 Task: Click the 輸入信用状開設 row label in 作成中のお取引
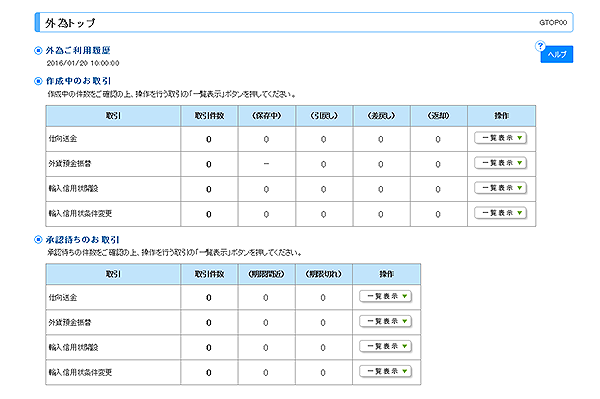[x=73, y=189]
